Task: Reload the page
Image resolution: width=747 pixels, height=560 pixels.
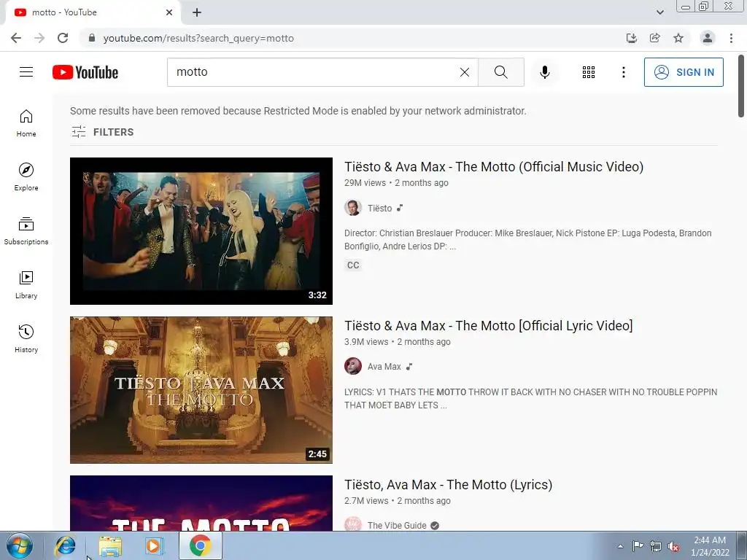Action: pos(63,38)
